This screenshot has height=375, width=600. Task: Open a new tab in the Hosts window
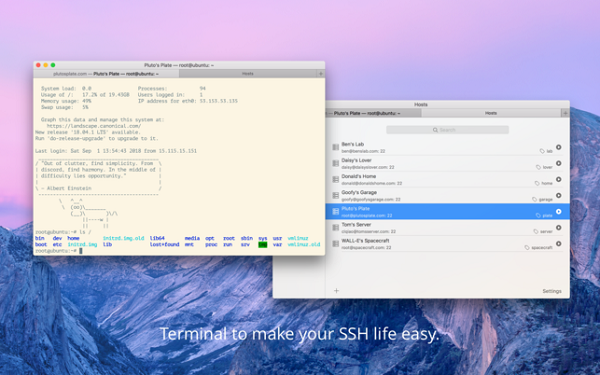565,113
